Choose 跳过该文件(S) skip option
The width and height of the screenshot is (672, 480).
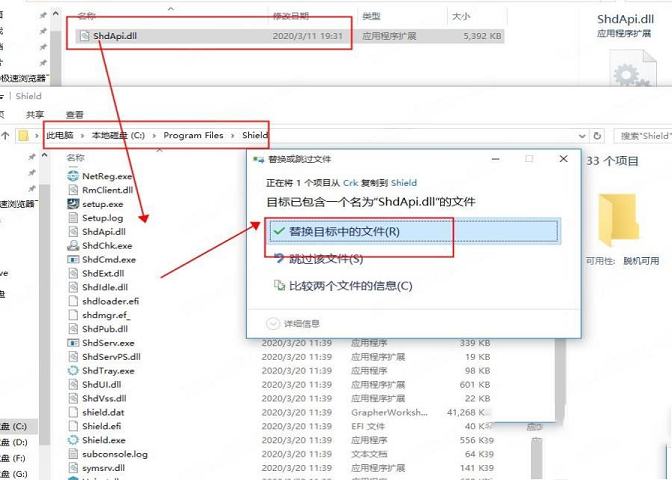(326, 259)
